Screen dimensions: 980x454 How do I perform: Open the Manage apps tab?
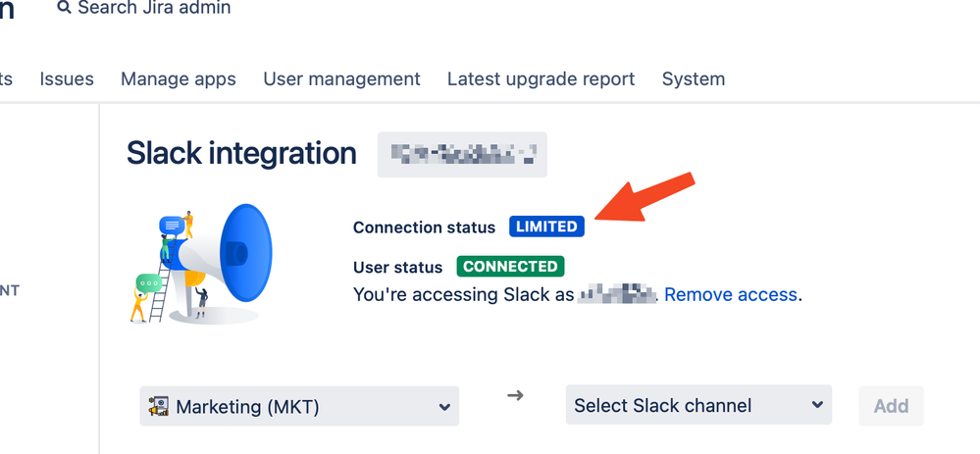point(179,78)
